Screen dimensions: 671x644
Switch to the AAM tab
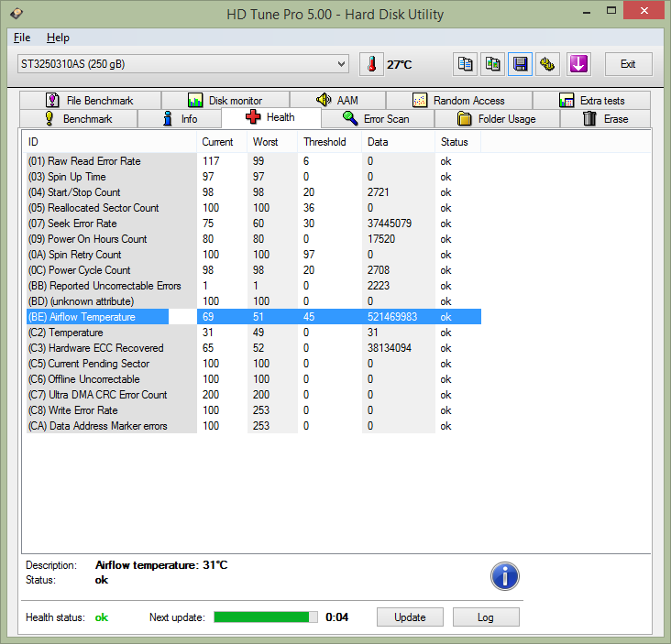tap(337, 101)
